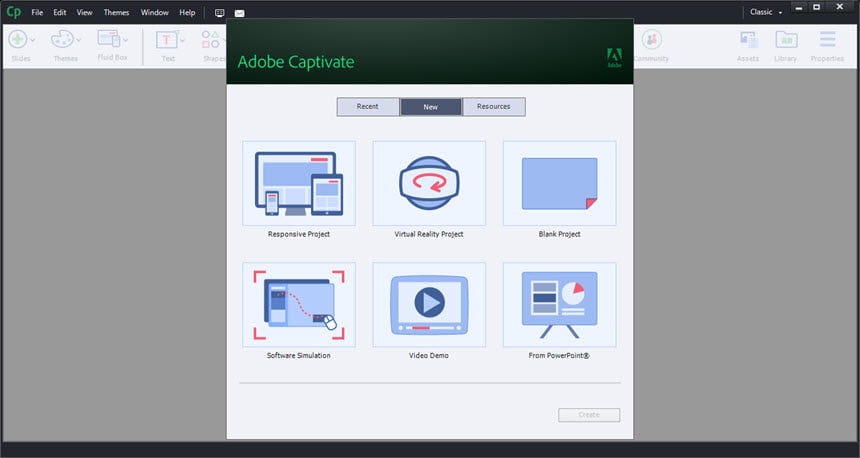The image size is (860, 458).
Task: Open the Assets panel icon
Action: [748, 39]
